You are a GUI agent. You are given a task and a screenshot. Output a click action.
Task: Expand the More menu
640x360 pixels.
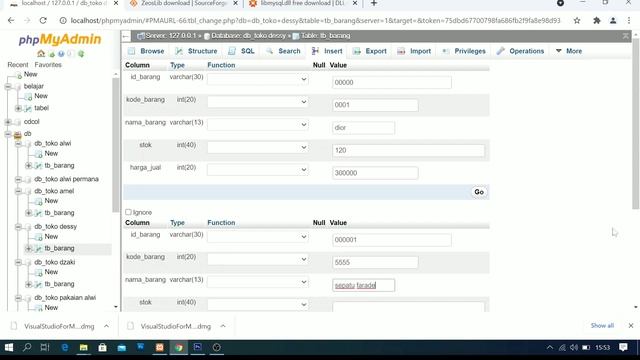click(569, 51)
